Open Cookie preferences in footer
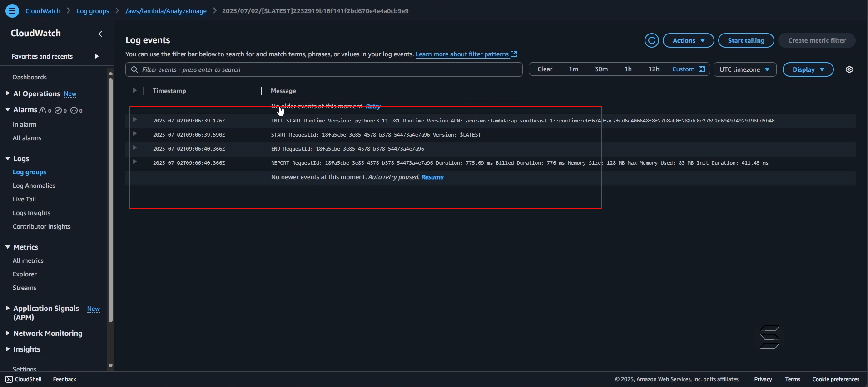The image size is (868, 387). click(x=836, y=379)
